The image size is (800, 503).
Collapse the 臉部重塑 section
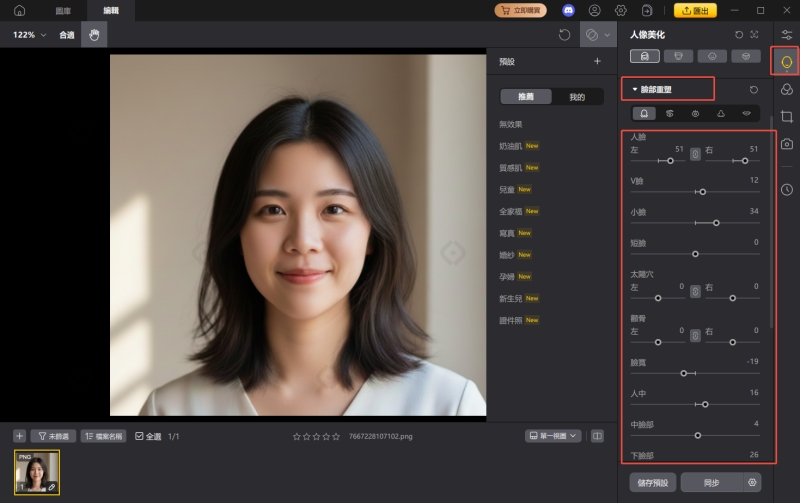[x=635, y=90]
